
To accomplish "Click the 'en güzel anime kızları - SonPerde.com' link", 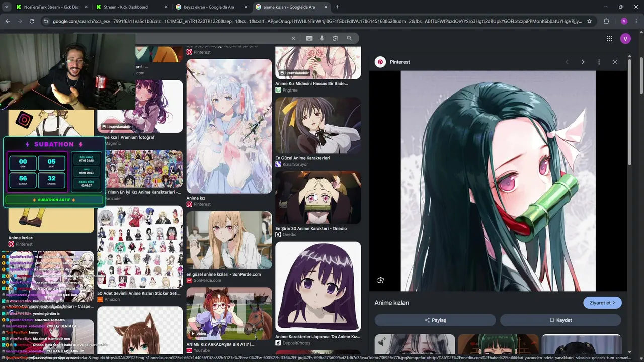I will click(223, 274).
